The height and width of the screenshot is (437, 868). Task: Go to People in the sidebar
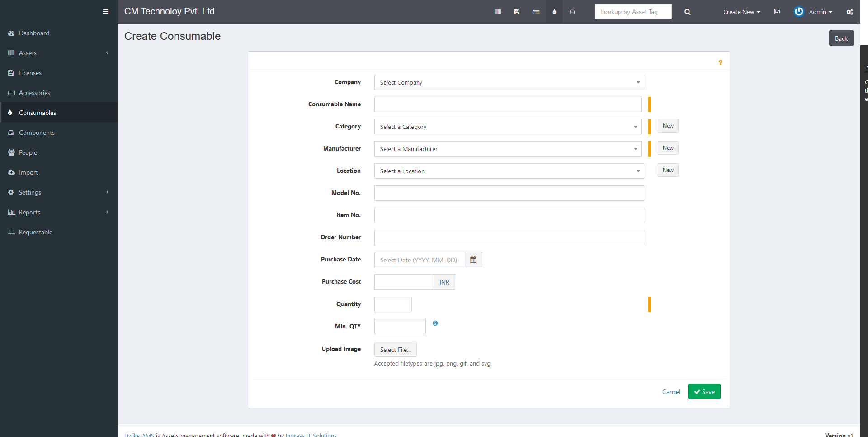28,152
